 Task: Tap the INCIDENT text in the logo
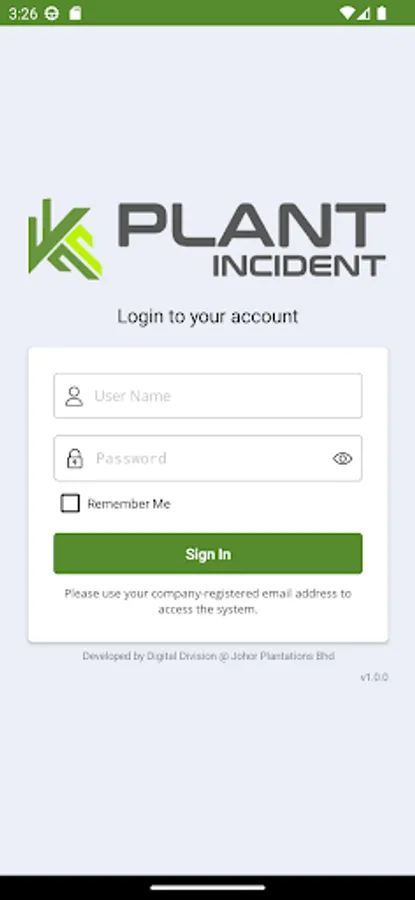click(x=299, y=266)
